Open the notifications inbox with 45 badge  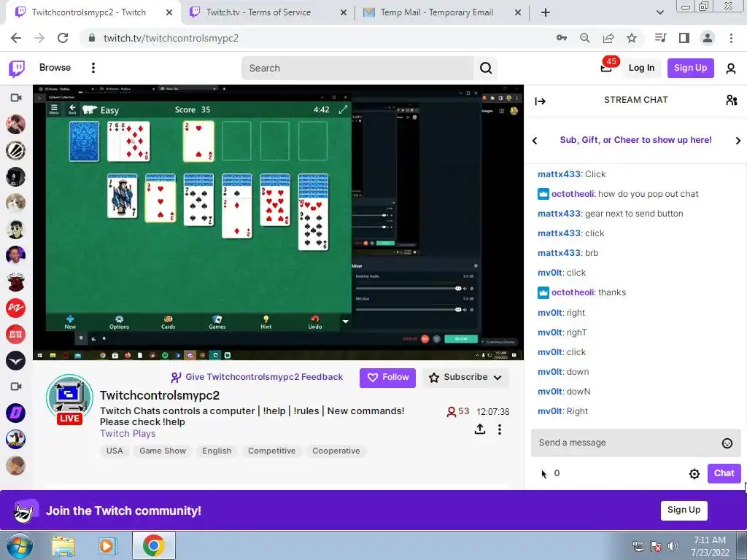coord(606,68)
